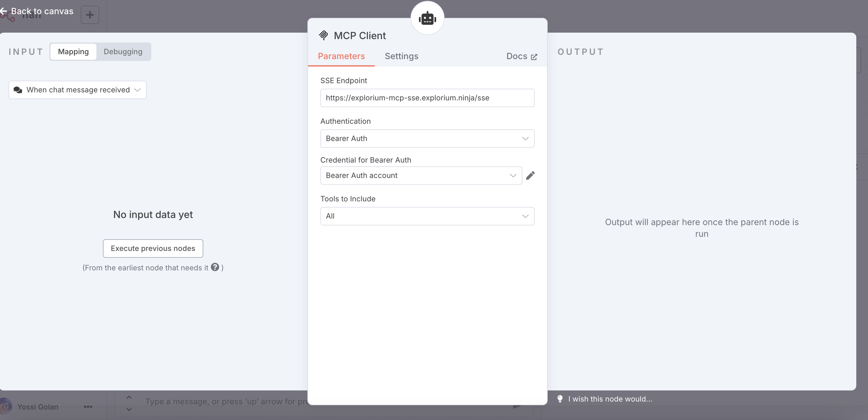The image size is (868, 420).
Task: Open the Tools to Include dropdown
Action: pyautogui.click(x=427, y=216)
